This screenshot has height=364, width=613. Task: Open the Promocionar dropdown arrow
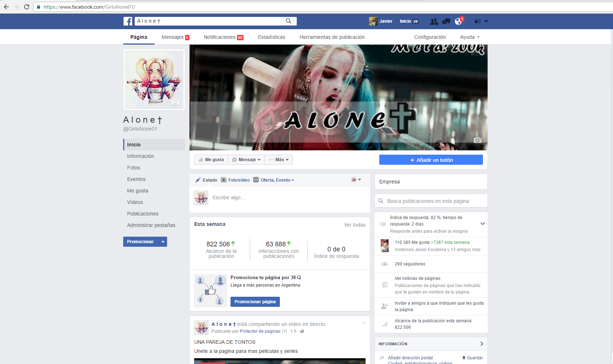click(x=163, y=242)
